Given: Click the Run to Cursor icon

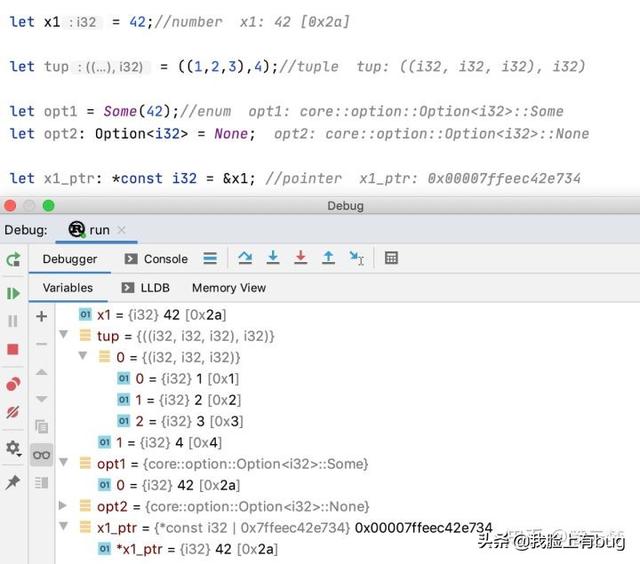Looking at the screenshot, I should 357,258.
